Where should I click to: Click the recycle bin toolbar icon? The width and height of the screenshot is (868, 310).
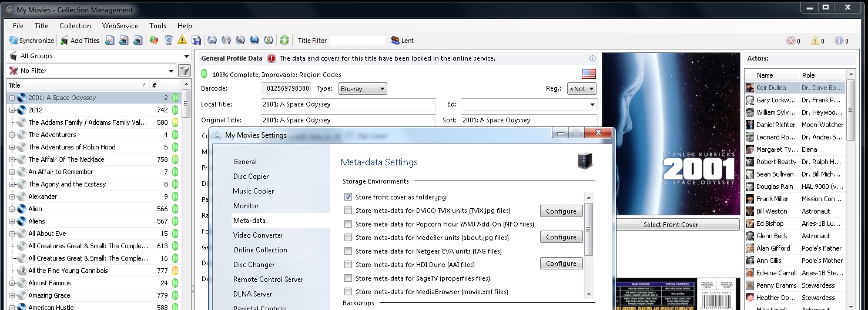point(168,41)
